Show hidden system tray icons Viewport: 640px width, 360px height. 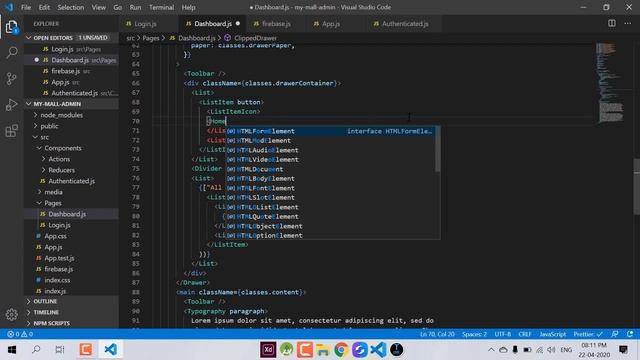tap(491, 350)
